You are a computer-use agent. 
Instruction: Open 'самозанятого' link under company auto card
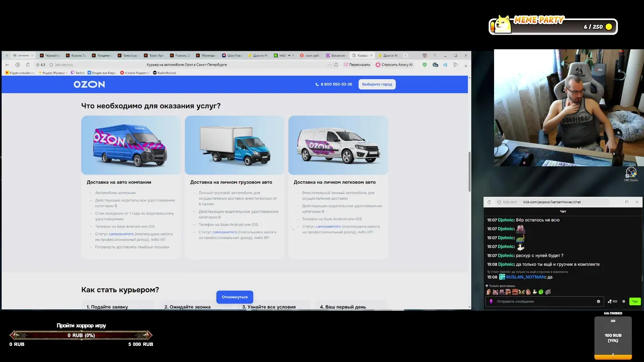click(121, 234)
